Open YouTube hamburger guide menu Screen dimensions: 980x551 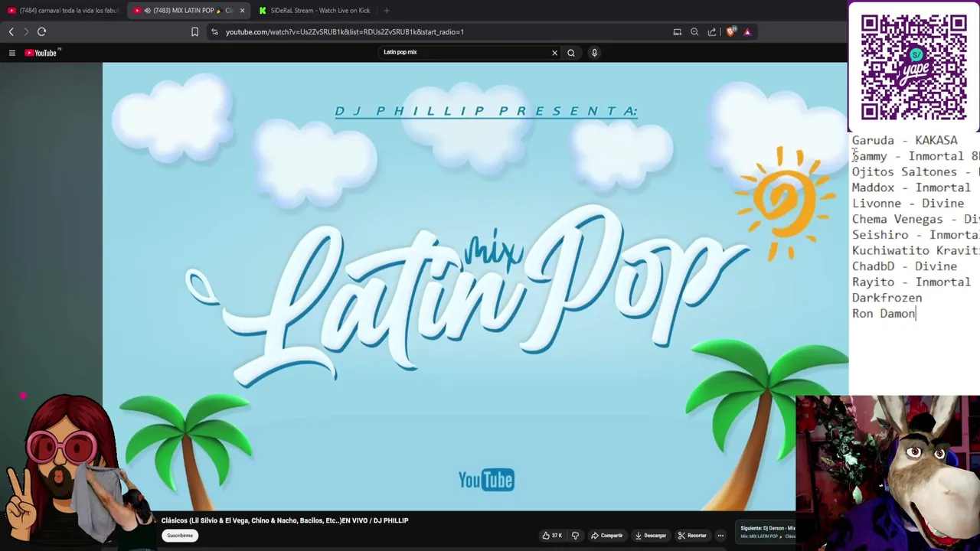tap(12, 53)
